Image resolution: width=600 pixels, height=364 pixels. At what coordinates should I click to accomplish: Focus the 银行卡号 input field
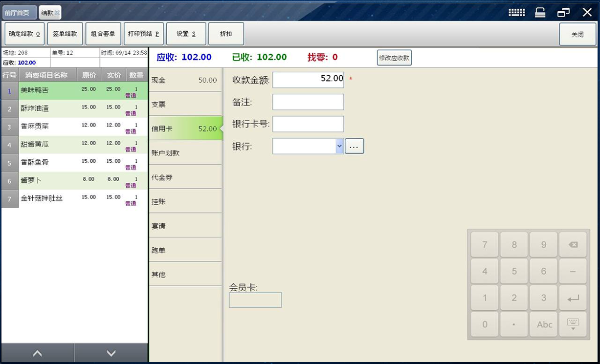[x=308, y=124]
